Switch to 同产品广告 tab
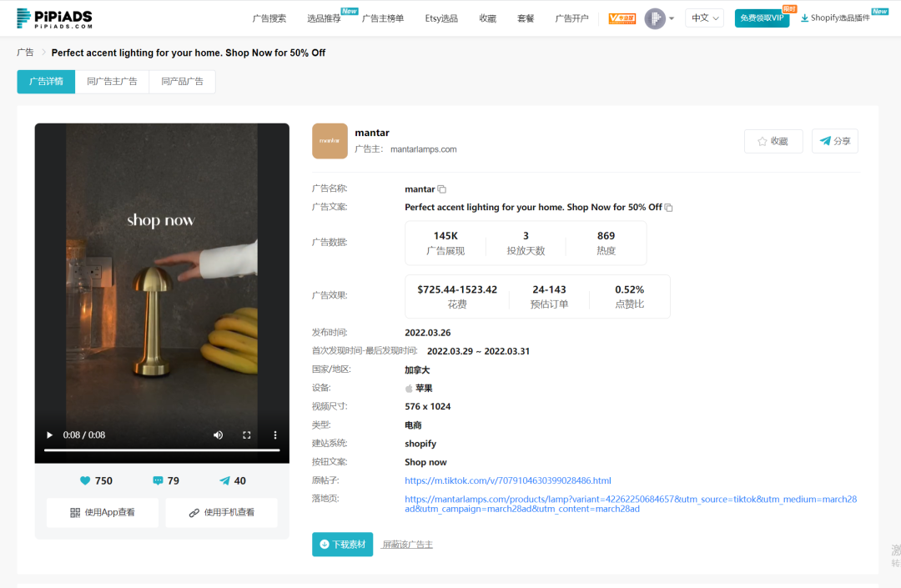 pyautogui.click(x=182, y=82)
